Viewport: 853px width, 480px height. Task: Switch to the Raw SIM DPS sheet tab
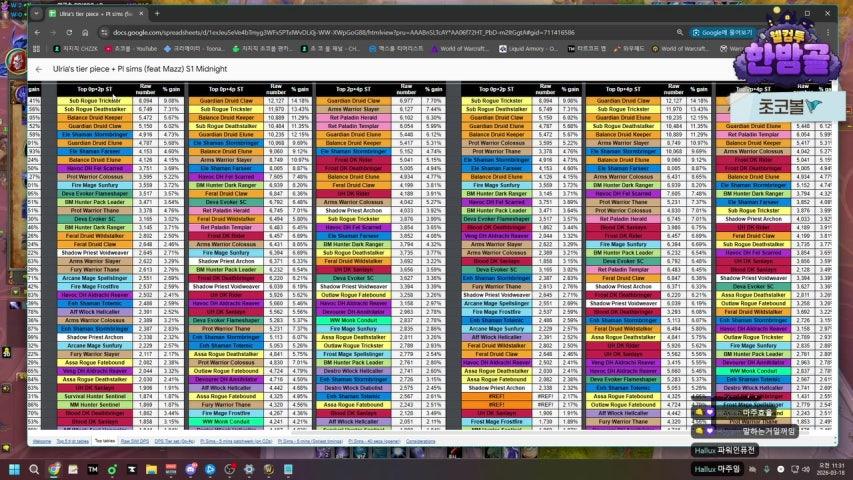coord(134,441)
